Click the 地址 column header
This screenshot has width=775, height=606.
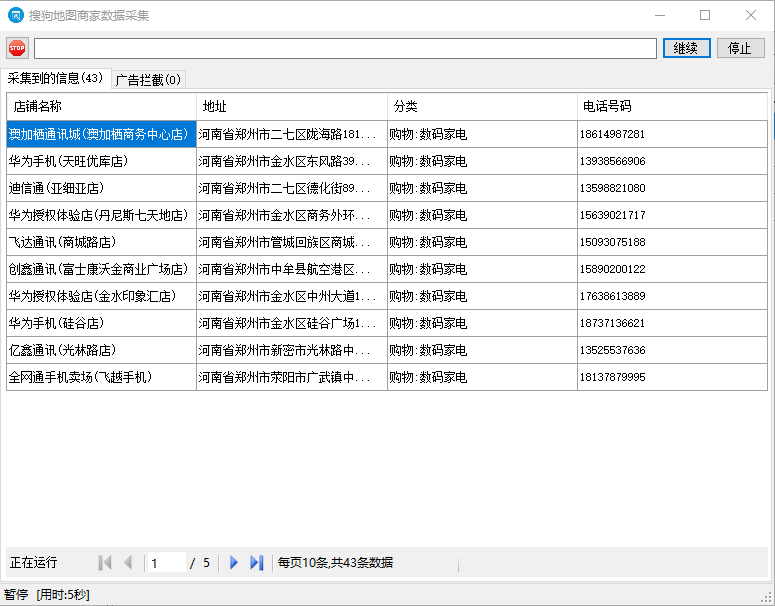coord(292,106)
